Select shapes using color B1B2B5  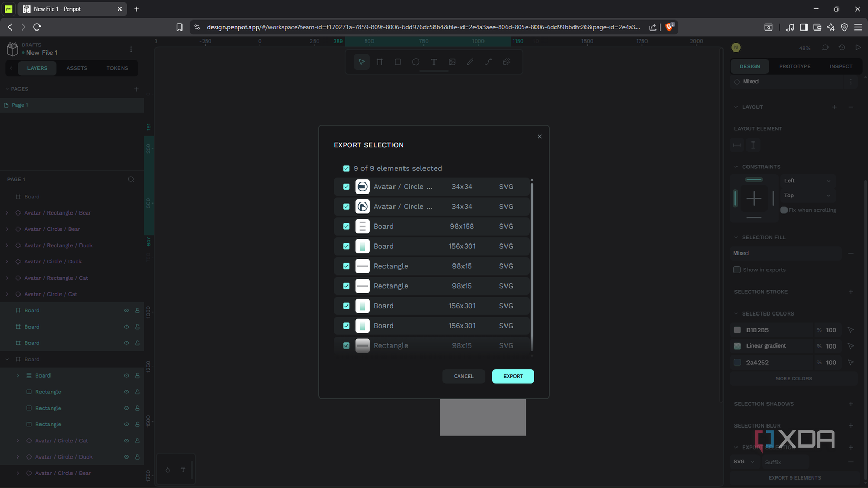[x=851, y=330]
